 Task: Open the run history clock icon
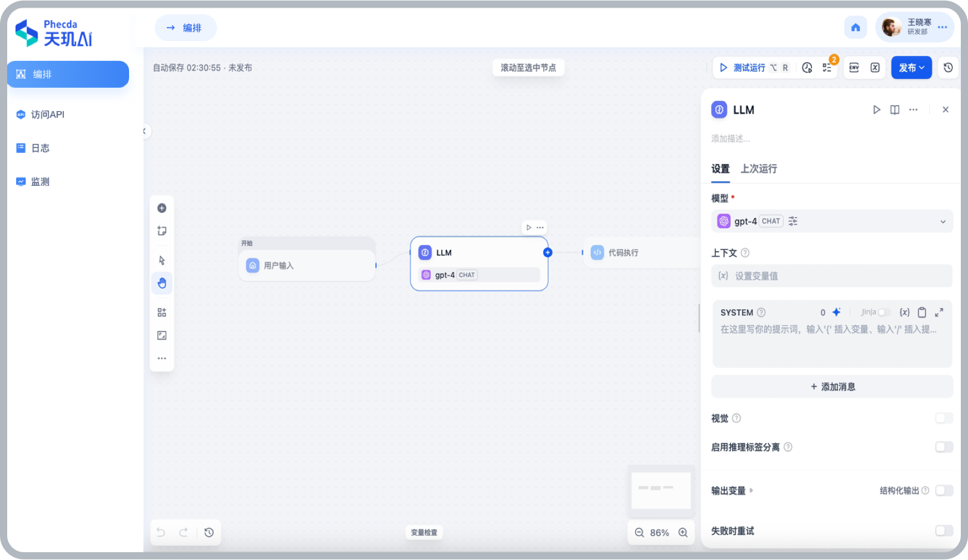[x=807, y=67]
